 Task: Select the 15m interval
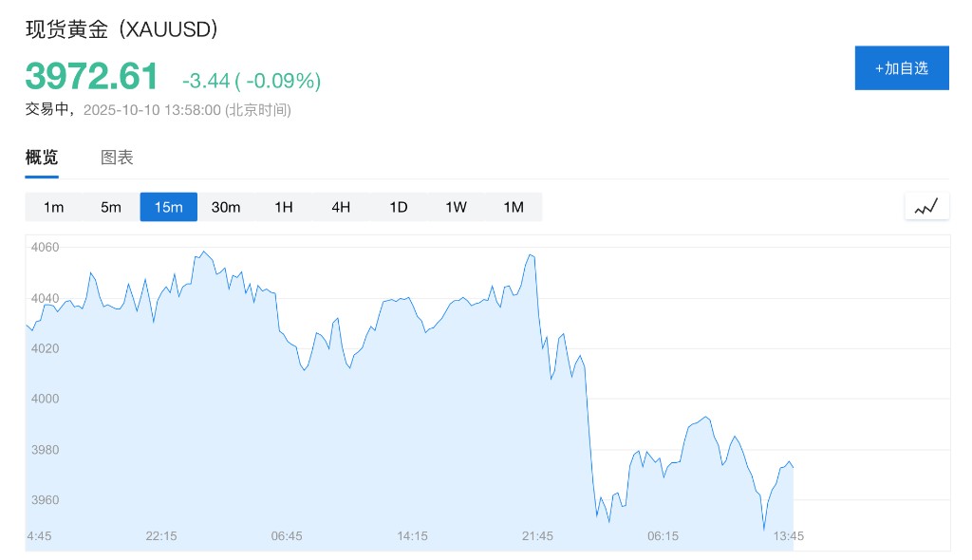[x=168, y=207]
